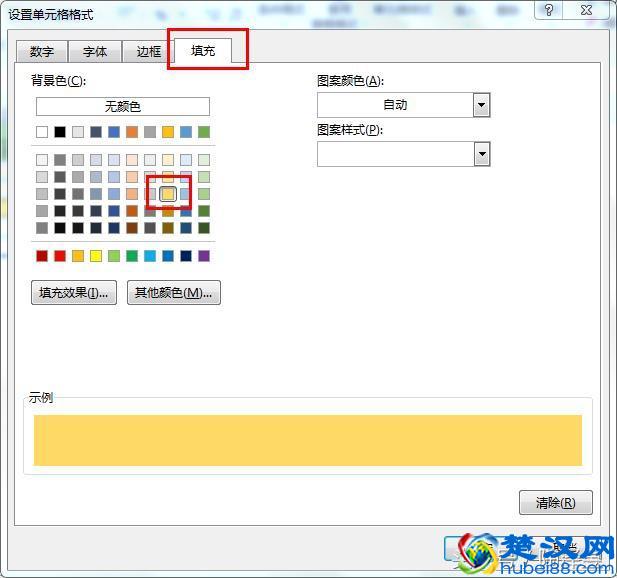Pick the dark navy standard color swatch
This screenshot has height=578, width=617.
(186, 256)
